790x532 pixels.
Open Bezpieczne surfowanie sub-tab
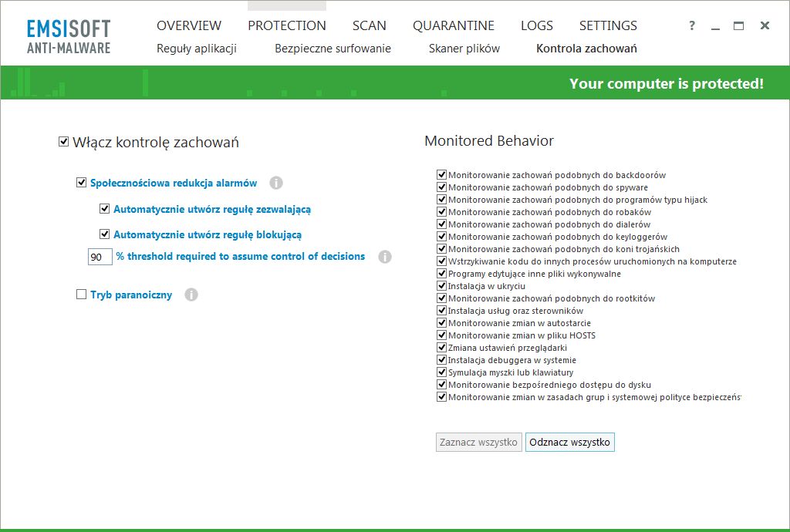[333, 49]
